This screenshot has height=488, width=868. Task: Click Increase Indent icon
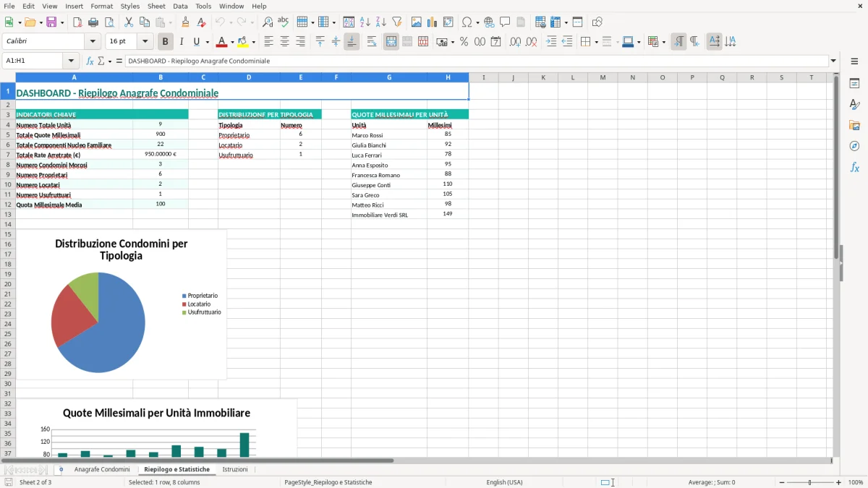click(x=551, y=42)
